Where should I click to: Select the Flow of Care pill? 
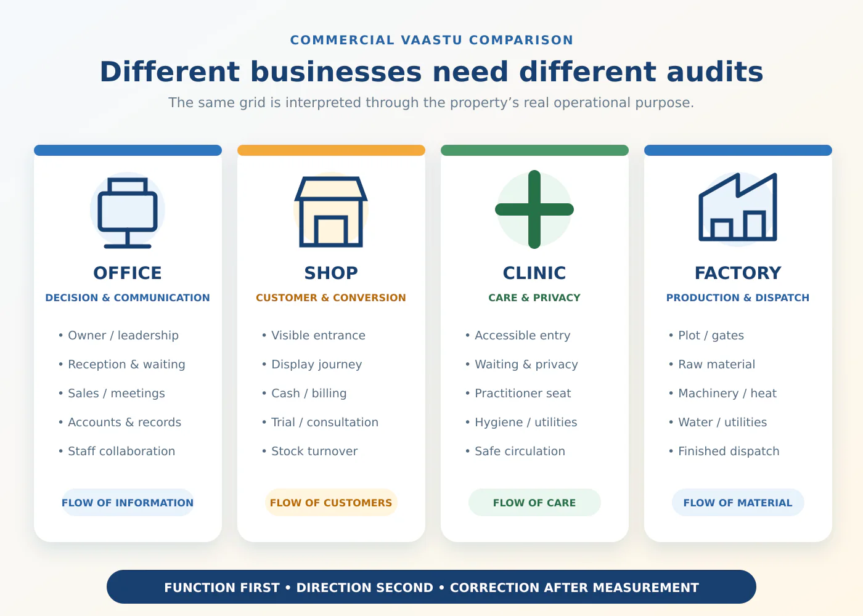point(534,503)
